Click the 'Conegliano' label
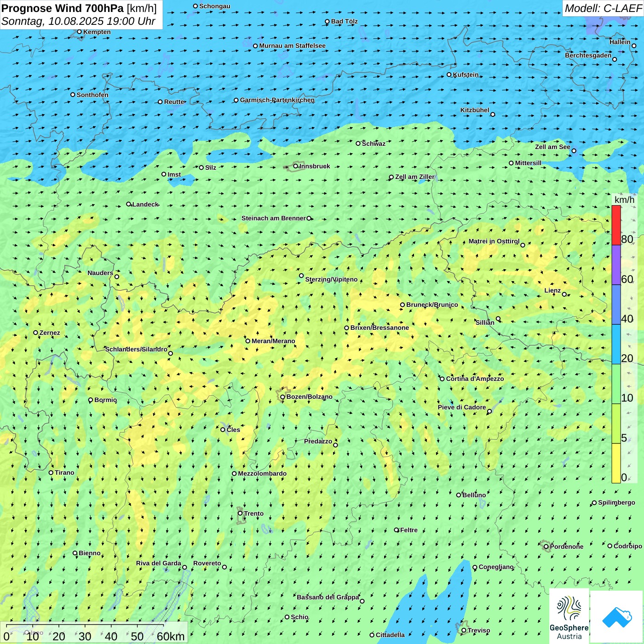 pos(496,567)
